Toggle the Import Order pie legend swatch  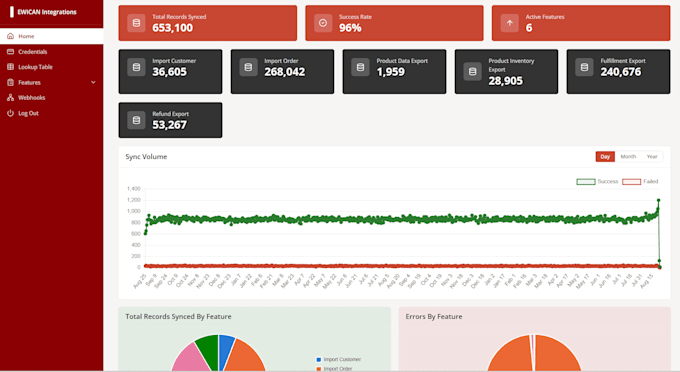pos(319,369)
